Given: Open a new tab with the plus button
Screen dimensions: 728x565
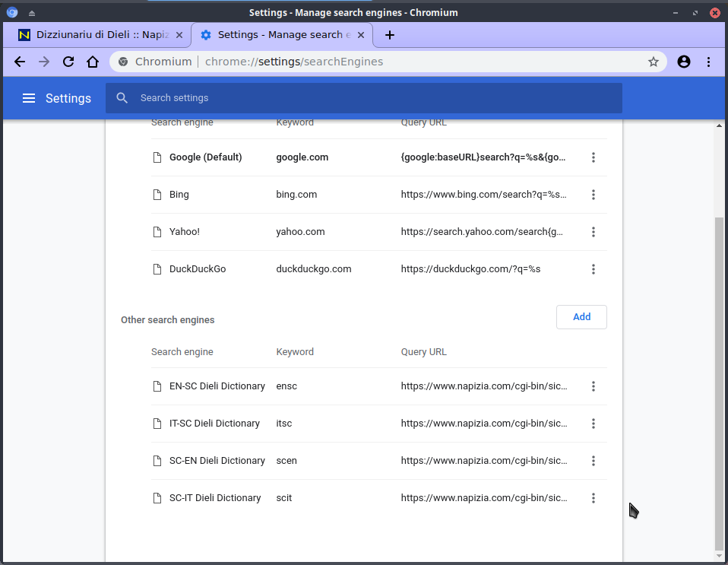Looking at the screenshot, I should pyautogui.click(x=390, y=35).
